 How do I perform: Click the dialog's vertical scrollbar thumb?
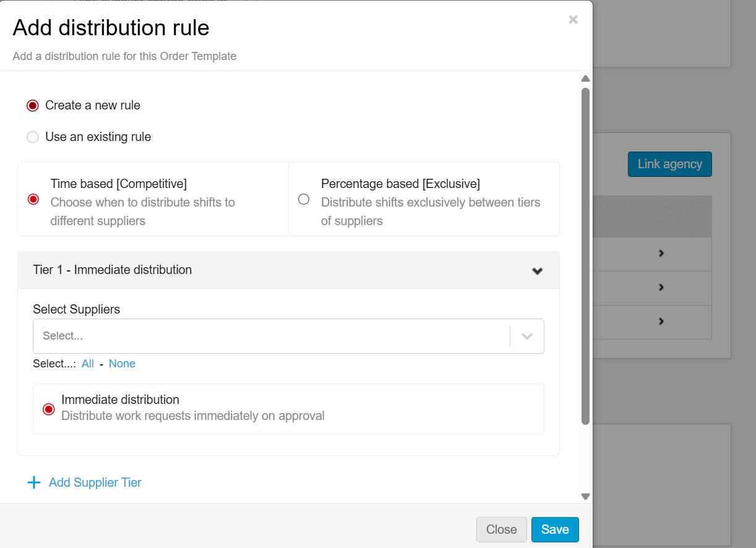pos(585,256)
